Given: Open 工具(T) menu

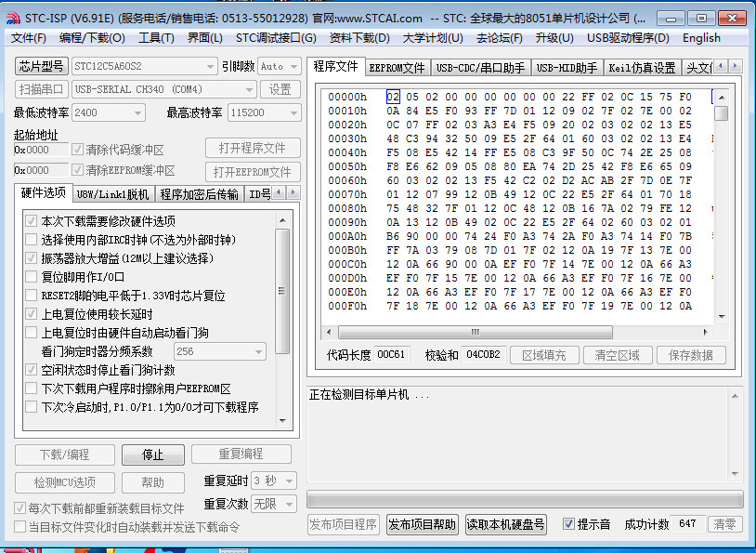Looking at the screenshot, I should [156, 37].
